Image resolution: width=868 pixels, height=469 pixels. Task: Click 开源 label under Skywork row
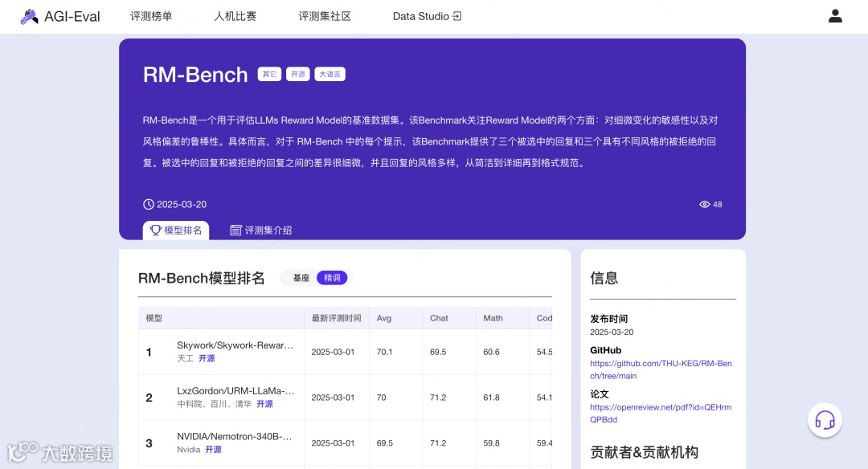(x=207, y=358)
